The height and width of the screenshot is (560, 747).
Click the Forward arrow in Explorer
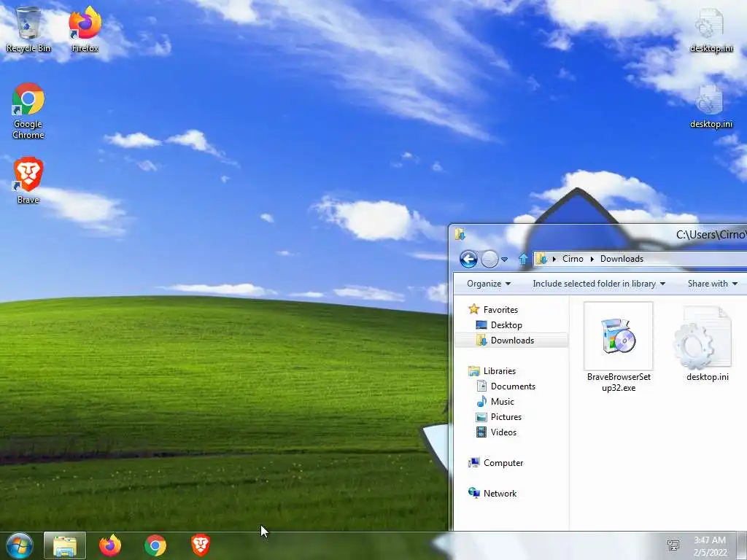pos(489,259)
